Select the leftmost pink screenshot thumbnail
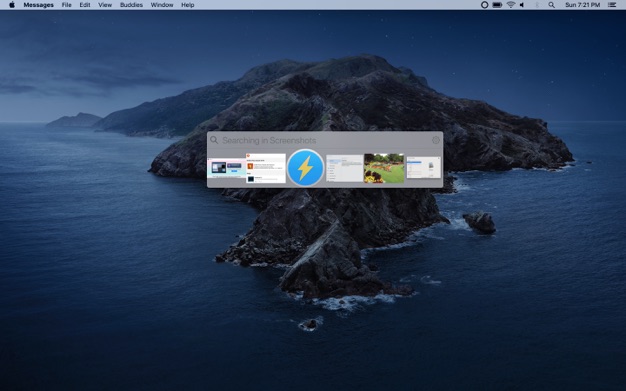The width and height of the screenshot is (626, 391). (226, 168)
